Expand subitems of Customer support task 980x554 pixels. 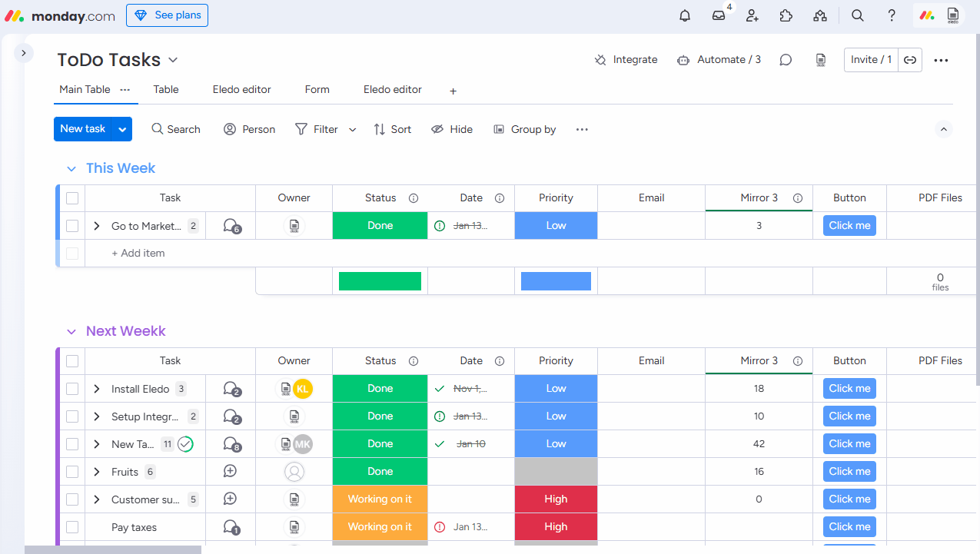click(x=97, y=499)
